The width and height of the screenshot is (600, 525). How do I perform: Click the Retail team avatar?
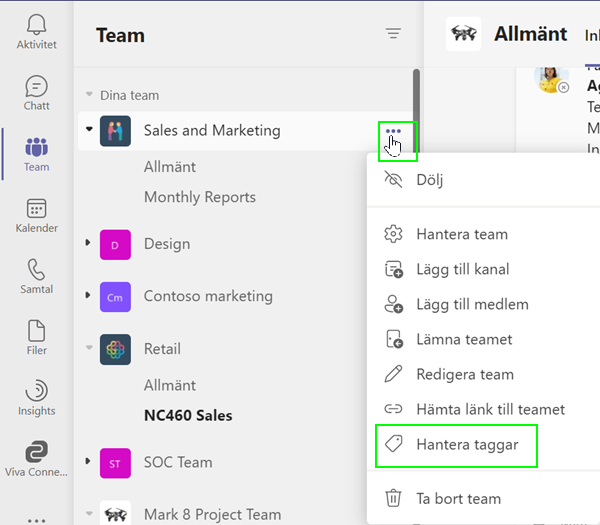115,349
